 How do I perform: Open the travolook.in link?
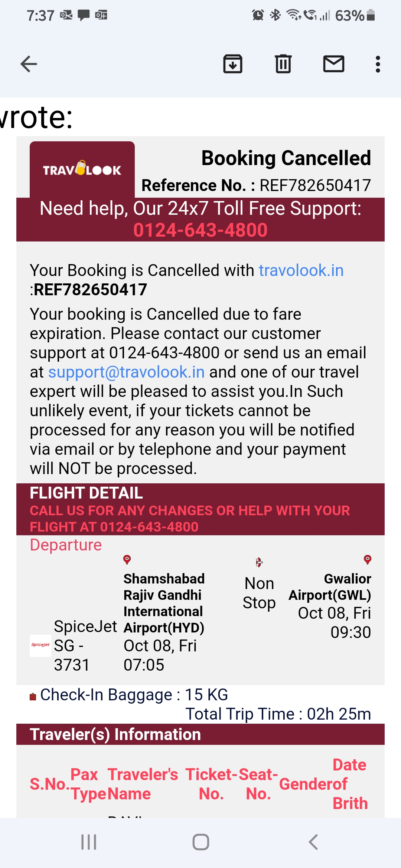pos(301,270)
